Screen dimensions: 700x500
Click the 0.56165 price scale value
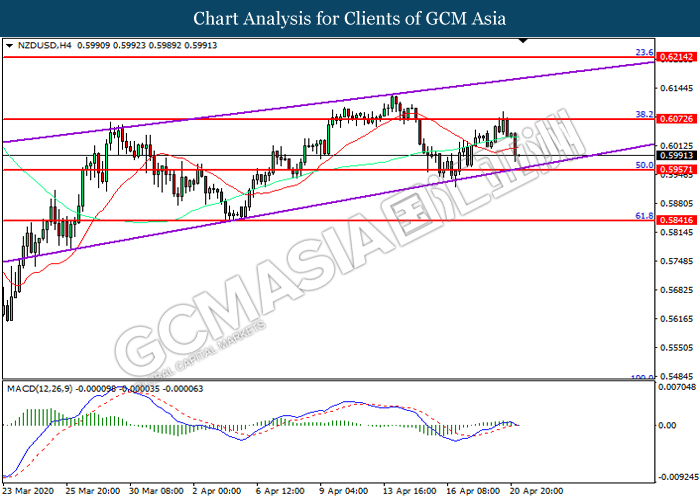pyautogui.click(x=677, y=319)
